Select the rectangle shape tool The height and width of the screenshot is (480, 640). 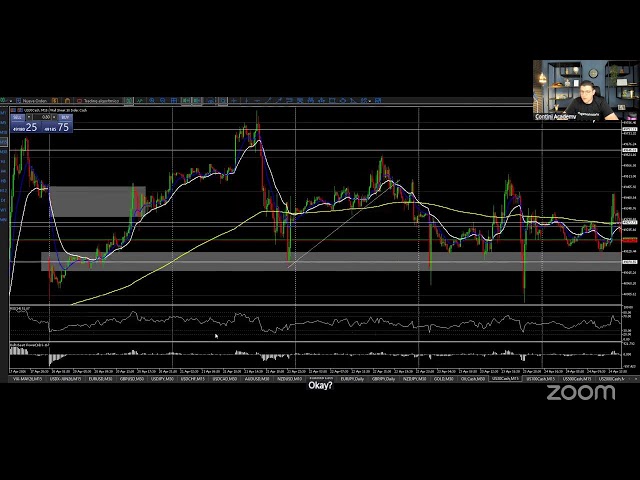coord(331,100)
